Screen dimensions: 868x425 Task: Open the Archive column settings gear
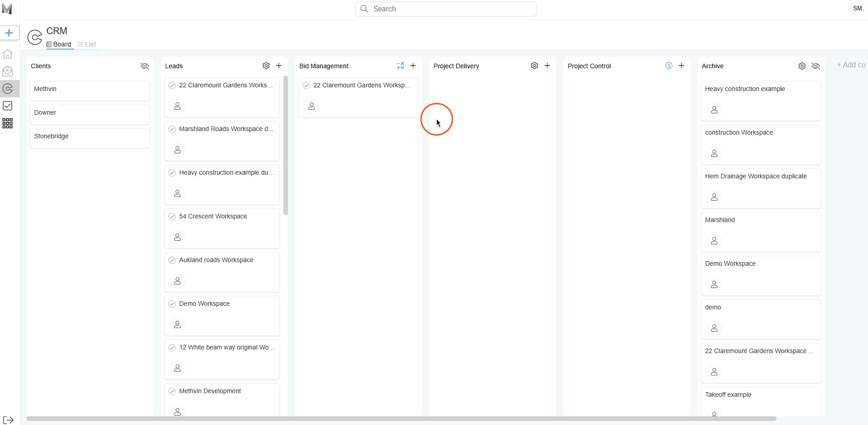pyautogui.click(x=802, y=66)
